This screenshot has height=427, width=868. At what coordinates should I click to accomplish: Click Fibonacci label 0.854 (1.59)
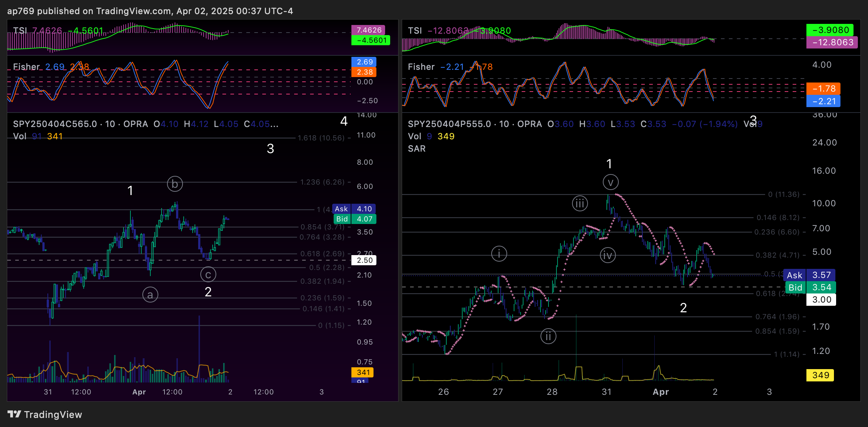coord(777,331)
